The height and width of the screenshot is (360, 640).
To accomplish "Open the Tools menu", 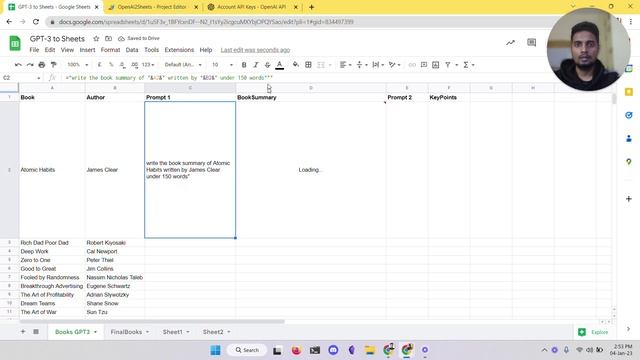I will (x=151, y=50).
